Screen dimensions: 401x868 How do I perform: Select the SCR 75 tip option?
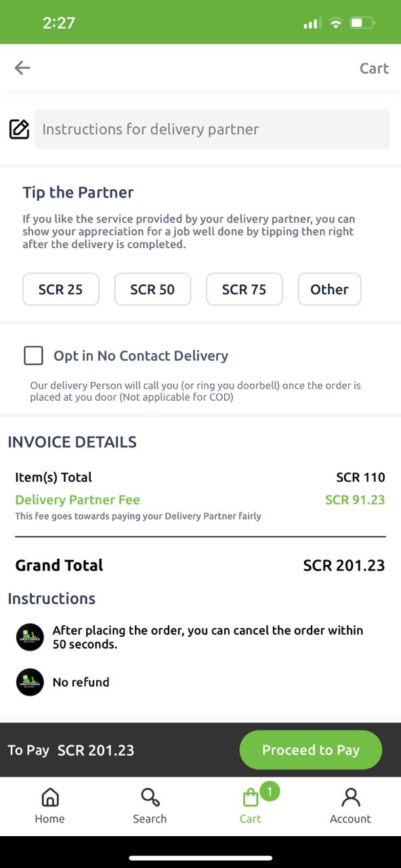point(245,290)
